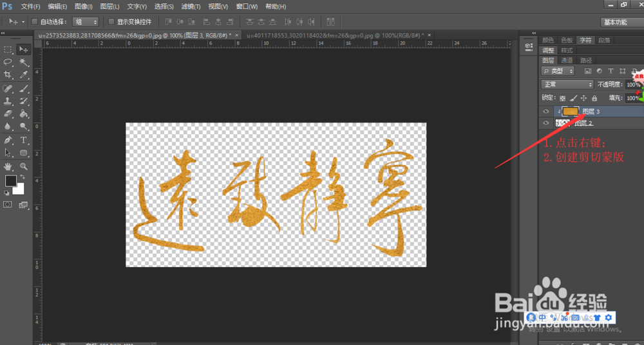Select the Healing Brush tool
This screenshot has width=644, height=345.
(8, 88)
